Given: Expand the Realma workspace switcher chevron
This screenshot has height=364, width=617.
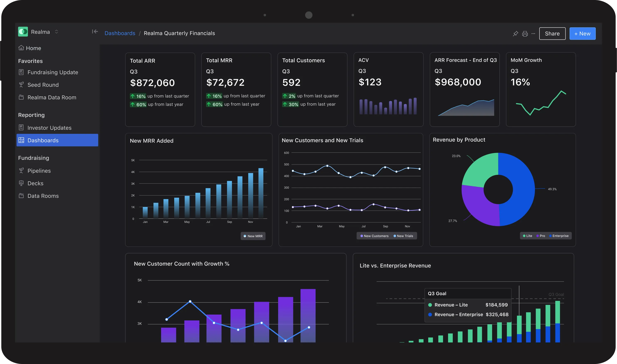Looking at the screenshot, I should click(x=57, y=32).
